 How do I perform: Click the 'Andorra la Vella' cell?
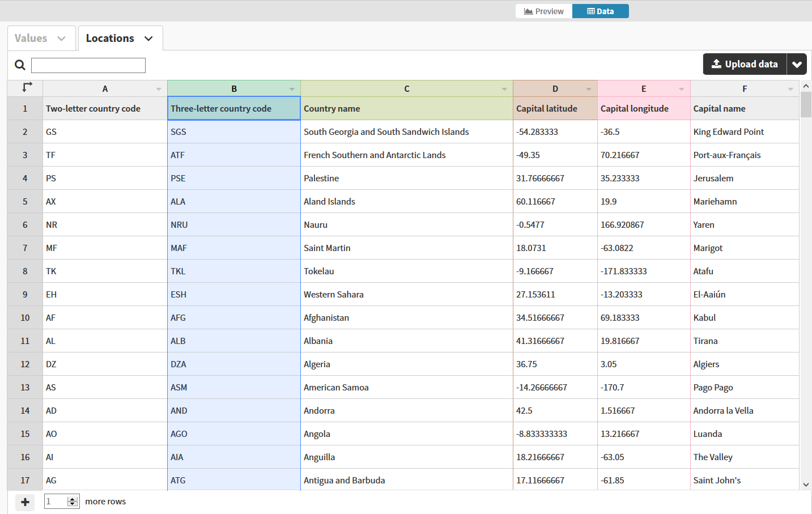tap(745, 410)
